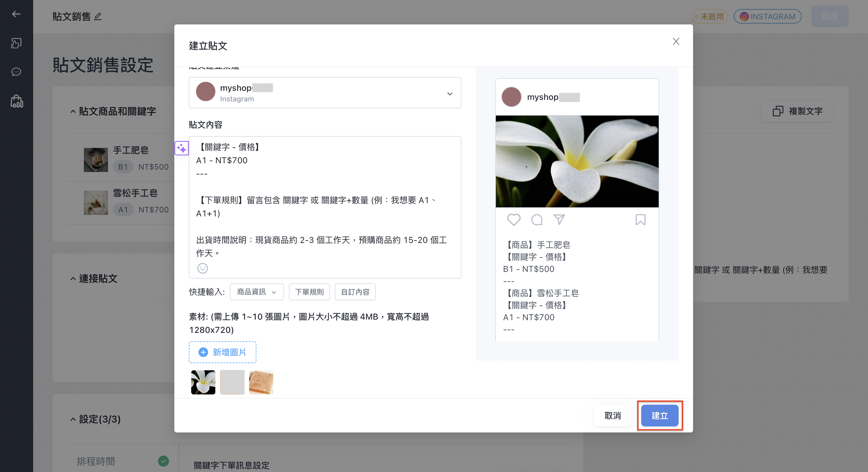This screenshot has height=472, width=868.
Task: Click the B1 keyword tag
Action: click(123, 167)
